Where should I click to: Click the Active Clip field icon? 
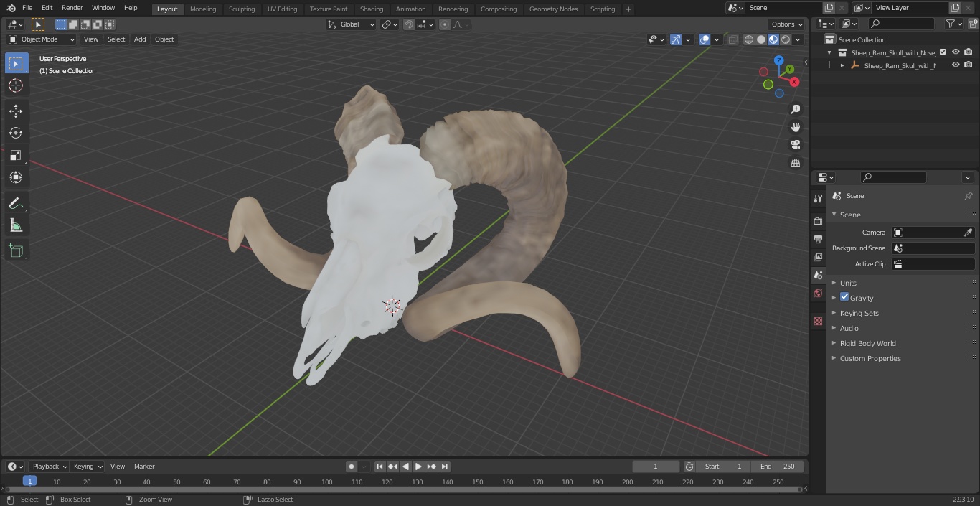897,264
